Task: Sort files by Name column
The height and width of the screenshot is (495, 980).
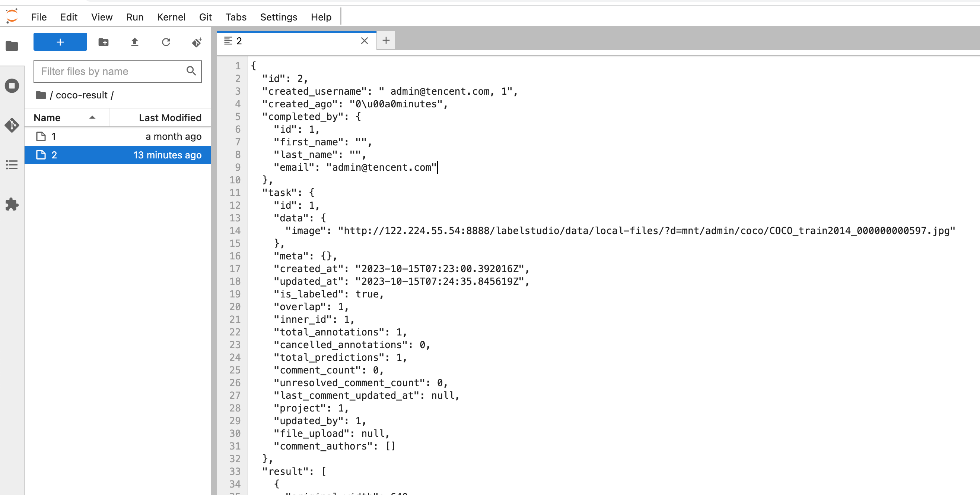Action: pyautogui.click(x=47, y=118)
